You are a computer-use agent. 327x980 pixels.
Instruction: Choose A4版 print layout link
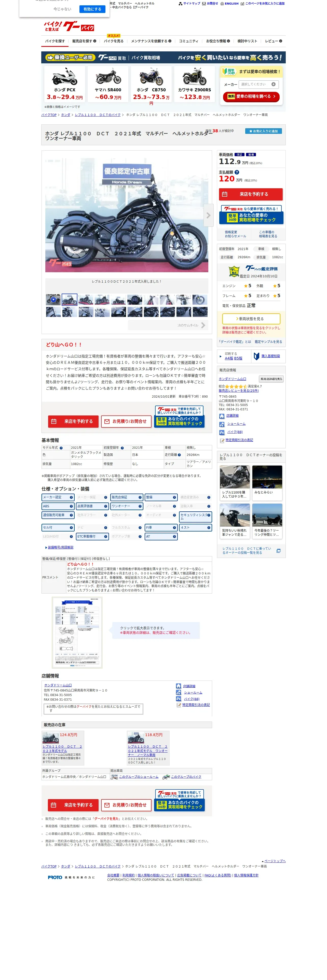(229, 358)
